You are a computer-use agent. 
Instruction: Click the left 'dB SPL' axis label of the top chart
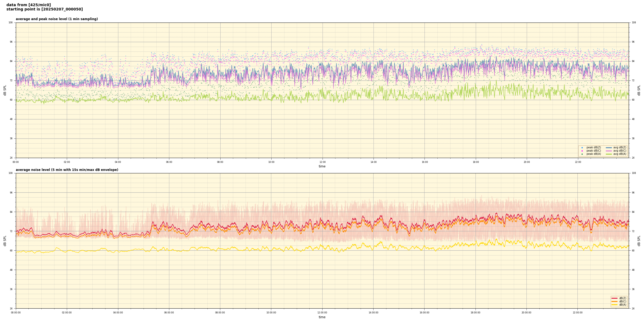[5, 90]
